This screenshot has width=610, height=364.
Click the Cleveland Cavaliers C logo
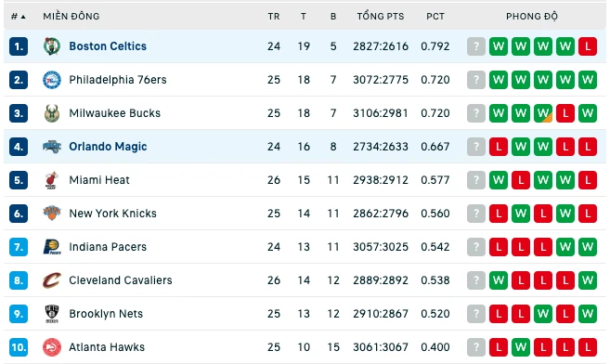pos(52,280)
